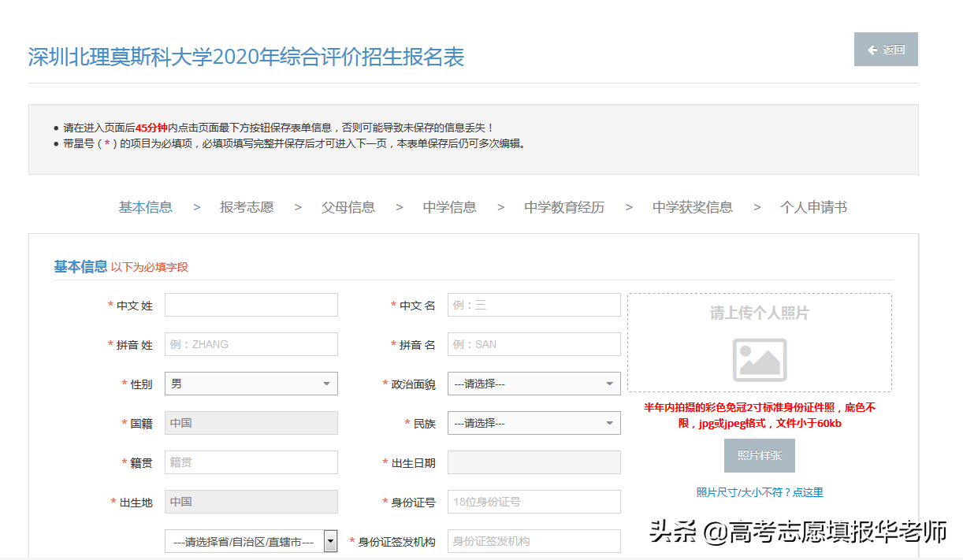Switch to the 报考志愿 step

[x=247, y=207]
